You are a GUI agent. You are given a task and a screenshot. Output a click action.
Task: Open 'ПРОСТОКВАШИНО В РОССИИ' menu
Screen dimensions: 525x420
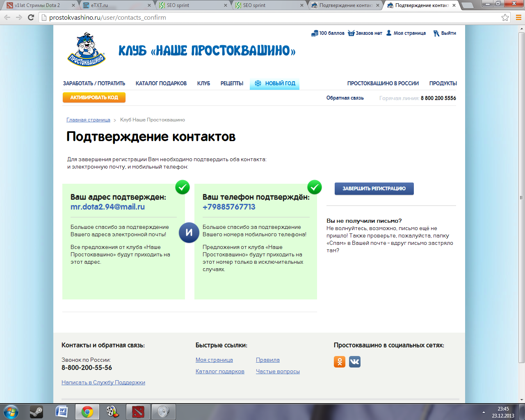click(383, 83)
